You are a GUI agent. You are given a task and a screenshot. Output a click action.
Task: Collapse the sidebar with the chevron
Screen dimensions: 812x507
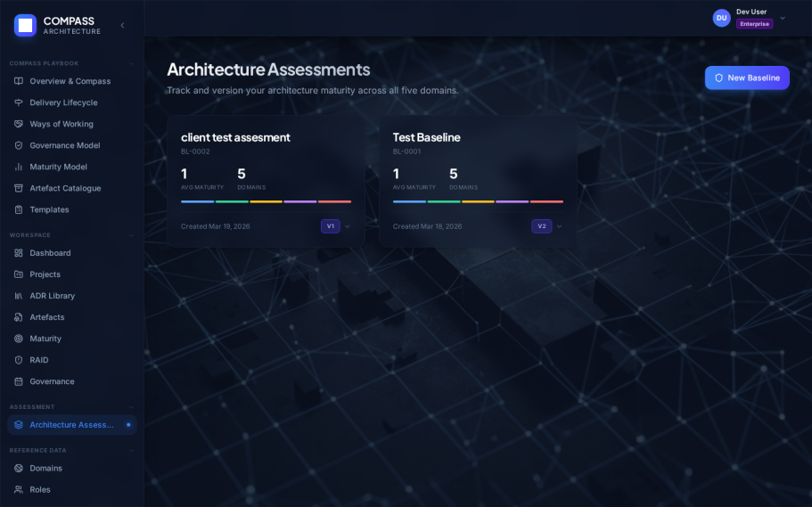122,25
